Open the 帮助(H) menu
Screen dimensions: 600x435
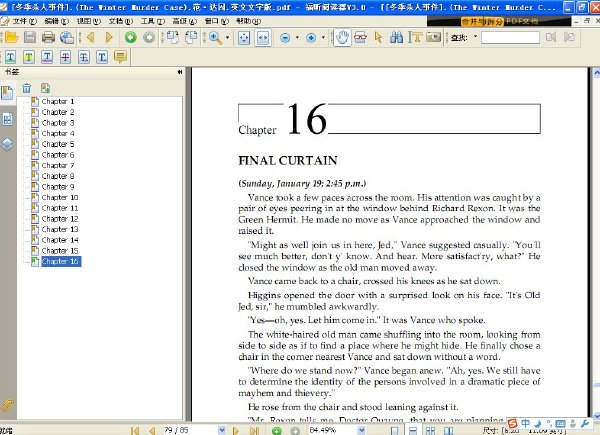coord(248,21)
